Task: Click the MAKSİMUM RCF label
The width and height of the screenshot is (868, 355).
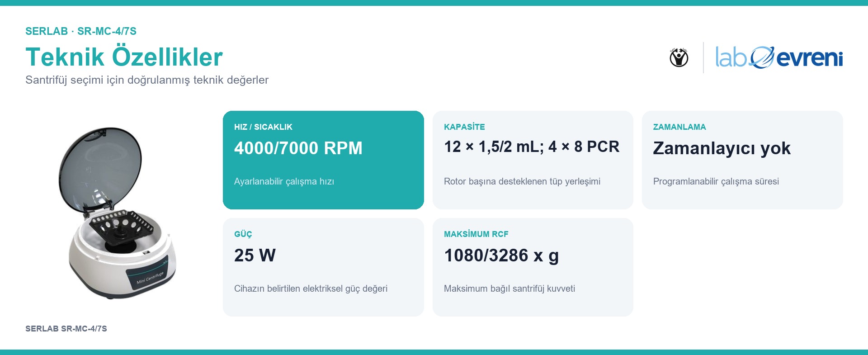Action: (476, 234)
